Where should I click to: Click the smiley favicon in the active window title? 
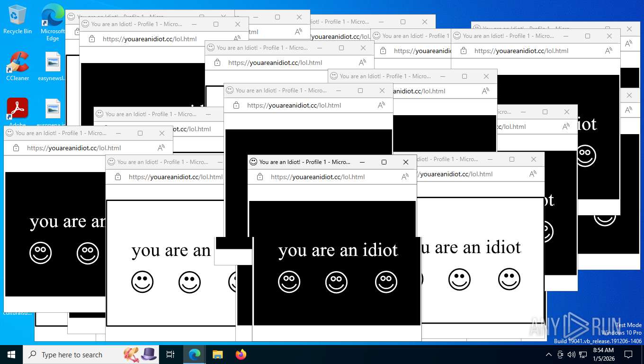coord(253,162)
